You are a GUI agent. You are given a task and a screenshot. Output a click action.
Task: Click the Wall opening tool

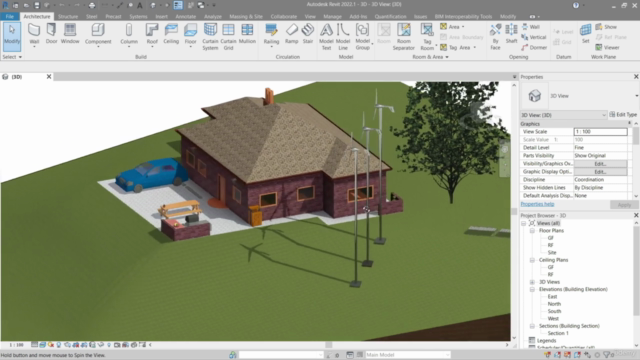(x=531, y=27)
